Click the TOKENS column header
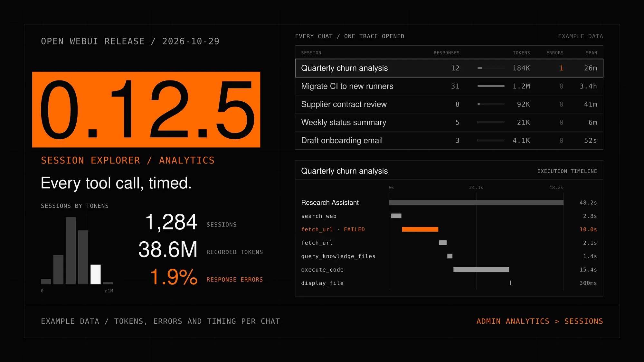Screen dimensions: 644x362 (x=521, y=53)
